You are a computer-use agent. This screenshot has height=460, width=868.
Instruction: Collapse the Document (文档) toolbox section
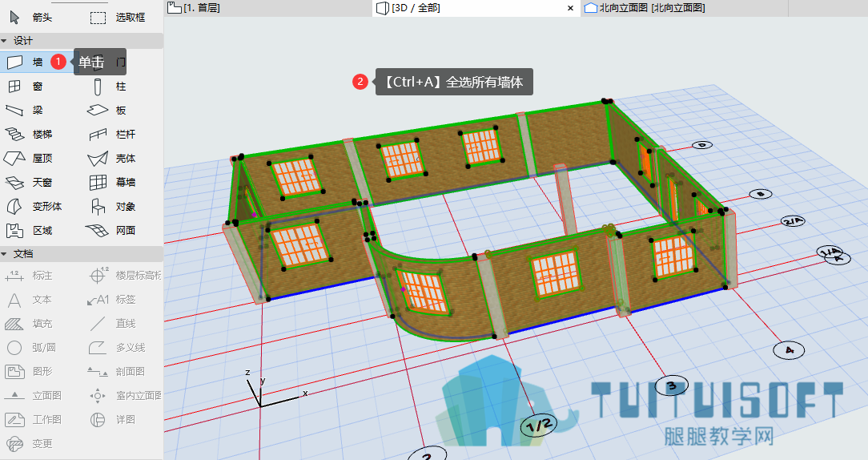tap(5, 254)
